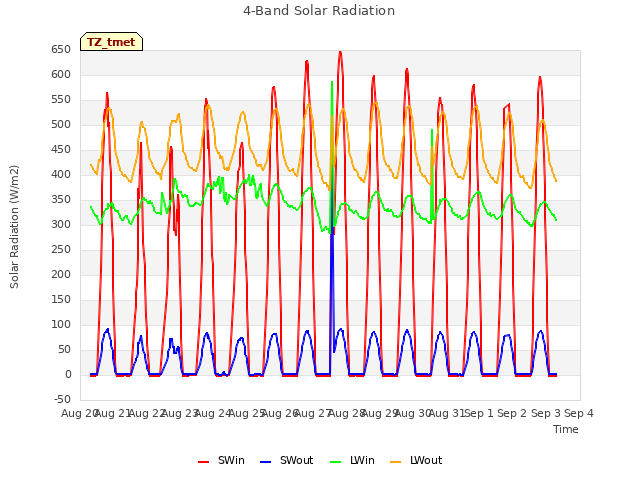The height and width of the screenshot is (480, 640).
Task: Click the 500 y-axis tick label
Action: point(61,124)
